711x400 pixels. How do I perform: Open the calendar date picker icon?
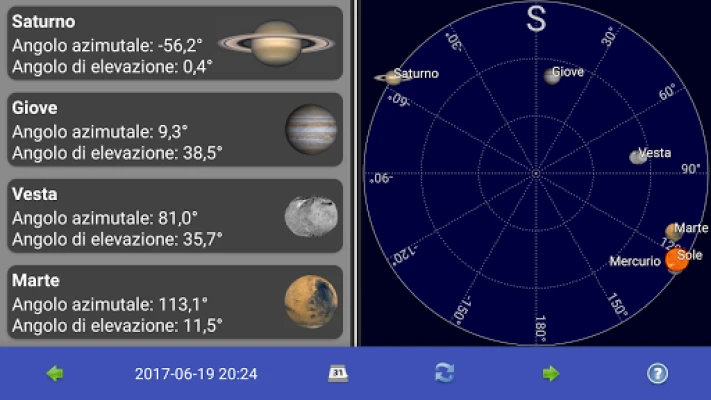[x=338, y=374]
